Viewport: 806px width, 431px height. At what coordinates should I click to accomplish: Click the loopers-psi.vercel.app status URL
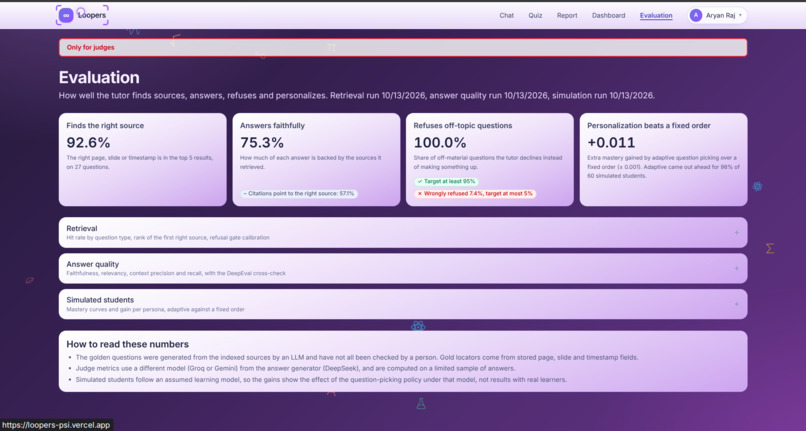pyautogui.click(x=56, y=425)
